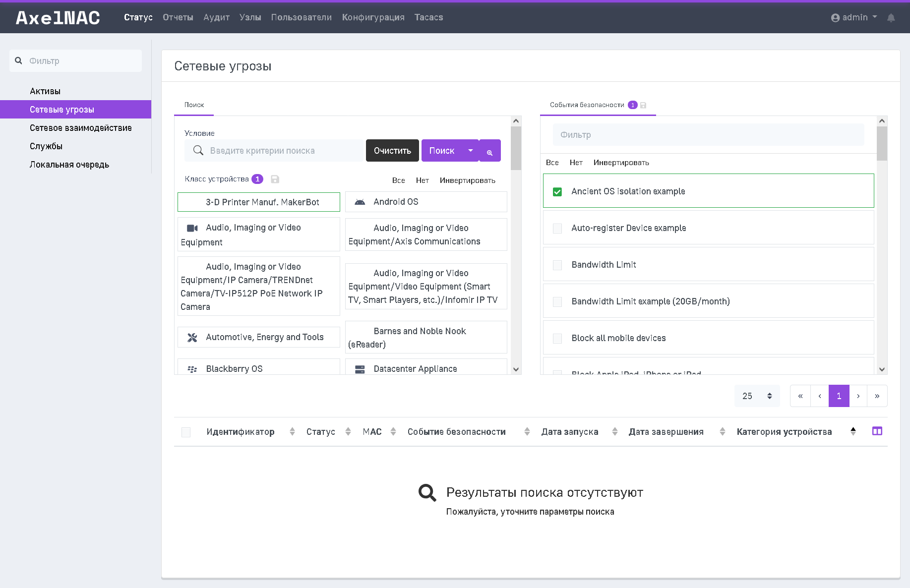Screen dimensions: 910x588
Task: Click Инвертировать link for device classes
Action: [467, 180]
